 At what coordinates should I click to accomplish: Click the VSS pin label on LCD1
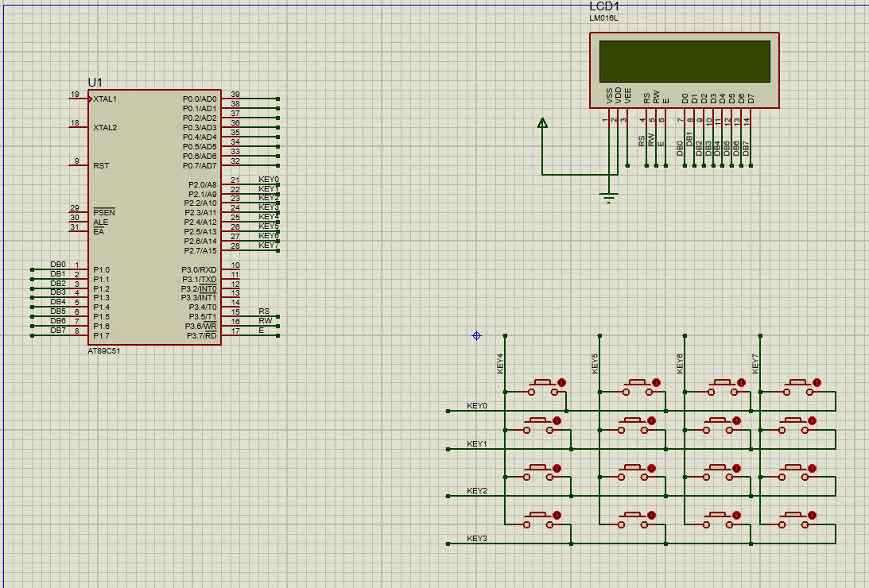pyautogui.click(x=609, y=96)
